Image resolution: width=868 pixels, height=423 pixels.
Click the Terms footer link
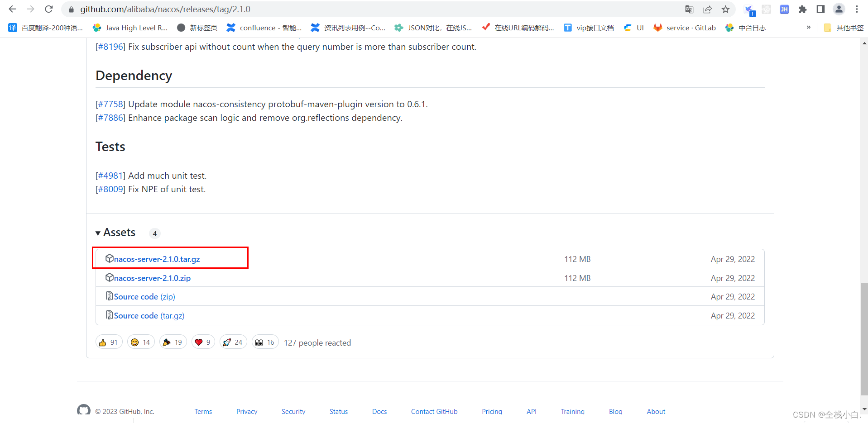[203, 411]
